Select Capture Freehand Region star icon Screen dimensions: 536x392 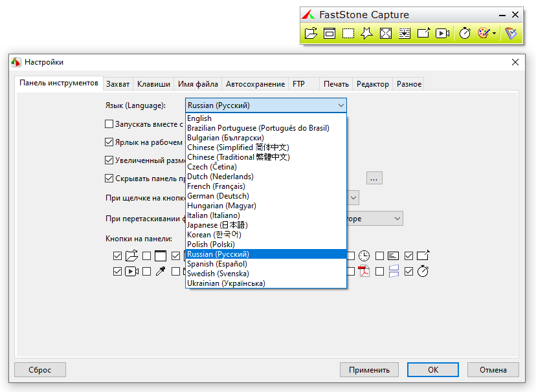pyautogui.click(x=367, y=34)
